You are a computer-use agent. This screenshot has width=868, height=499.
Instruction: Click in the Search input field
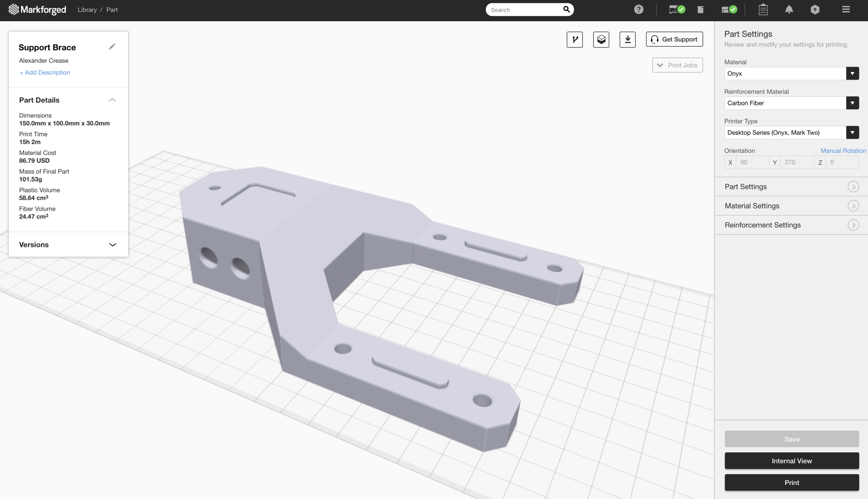pos(523,10)
